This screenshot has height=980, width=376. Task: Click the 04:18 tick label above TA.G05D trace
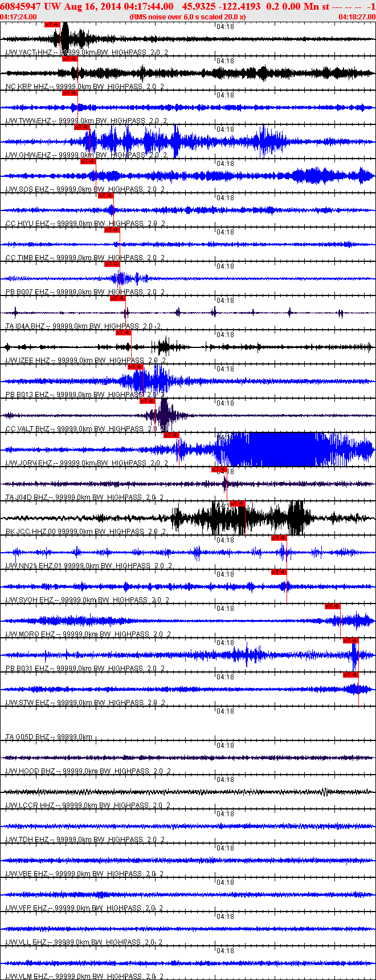pos(226,711)
